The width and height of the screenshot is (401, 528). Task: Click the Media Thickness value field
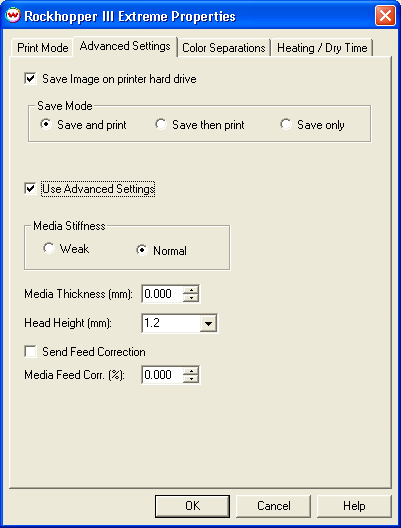163,294
